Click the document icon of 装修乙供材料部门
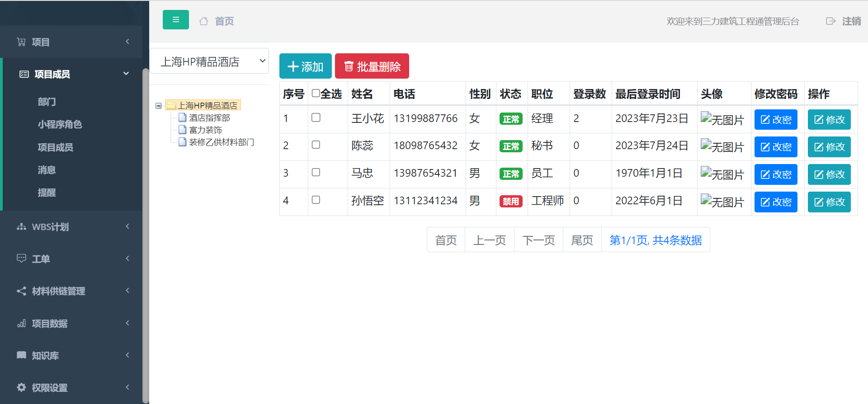 click(183, 142)
